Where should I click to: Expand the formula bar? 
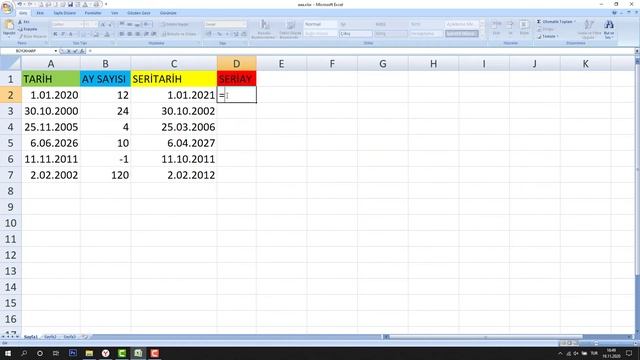(x=637, y=51)
